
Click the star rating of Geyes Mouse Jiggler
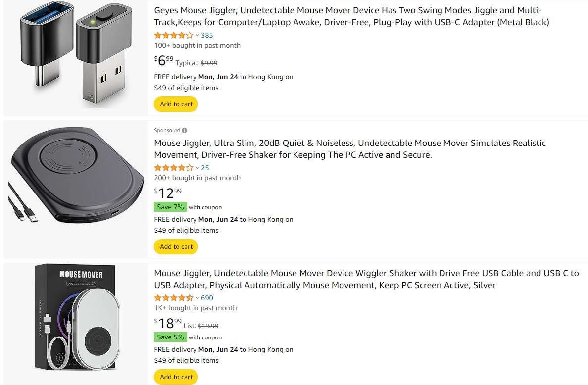(x=174, y=35)
